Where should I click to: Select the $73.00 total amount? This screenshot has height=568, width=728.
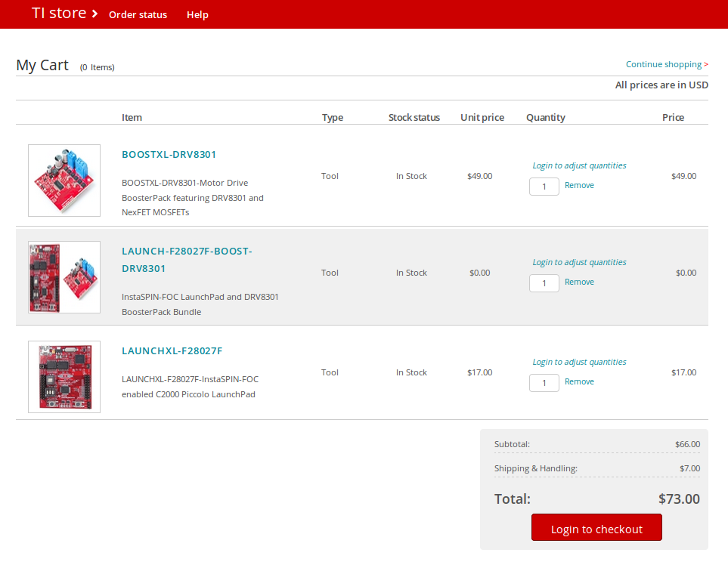(679, 499)
